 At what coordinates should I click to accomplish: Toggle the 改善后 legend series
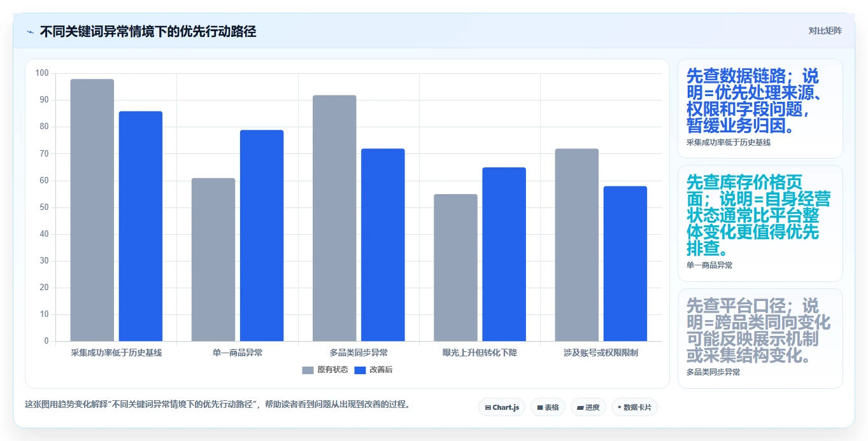tap(374, 370)
